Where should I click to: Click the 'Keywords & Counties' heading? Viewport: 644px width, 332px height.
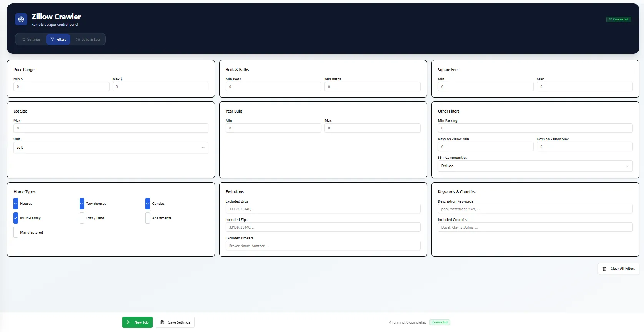point(457,192)
